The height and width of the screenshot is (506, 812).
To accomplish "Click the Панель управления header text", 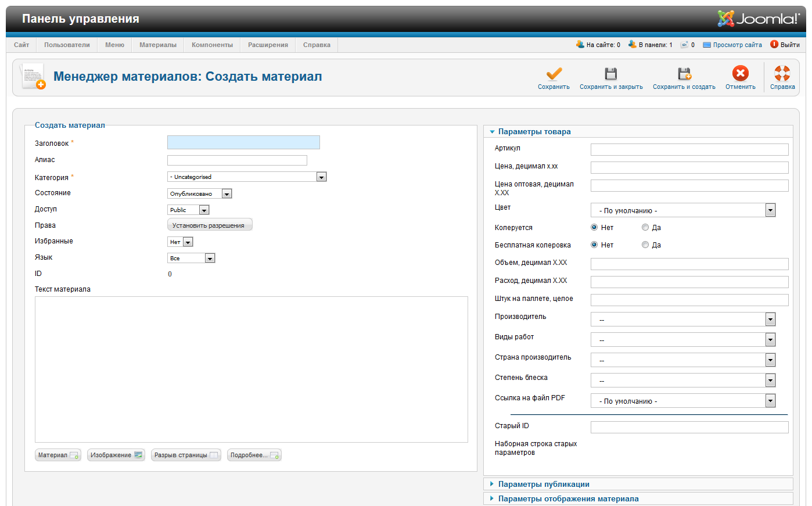I will [x=81, y=19].
